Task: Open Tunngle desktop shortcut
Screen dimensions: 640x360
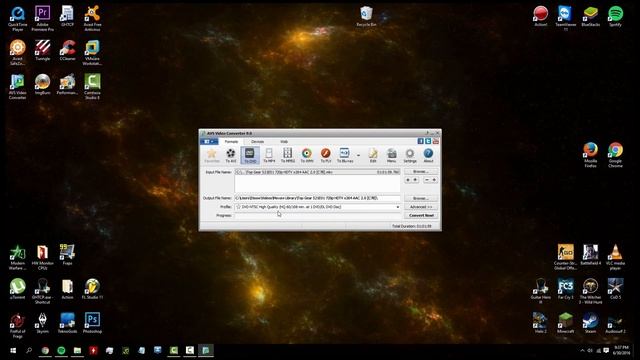Action: click(42, 50)
